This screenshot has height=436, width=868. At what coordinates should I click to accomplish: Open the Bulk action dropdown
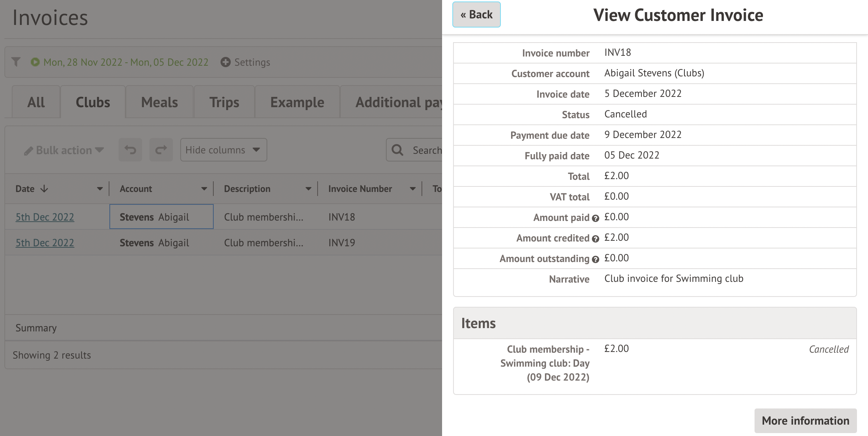[x=64, y=150]
